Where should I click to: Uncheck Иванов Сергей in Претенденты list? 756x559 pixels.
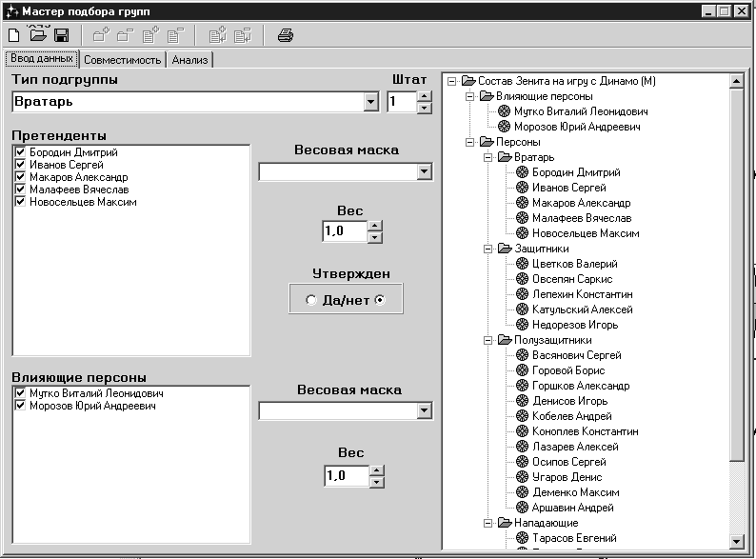[20, 165]
